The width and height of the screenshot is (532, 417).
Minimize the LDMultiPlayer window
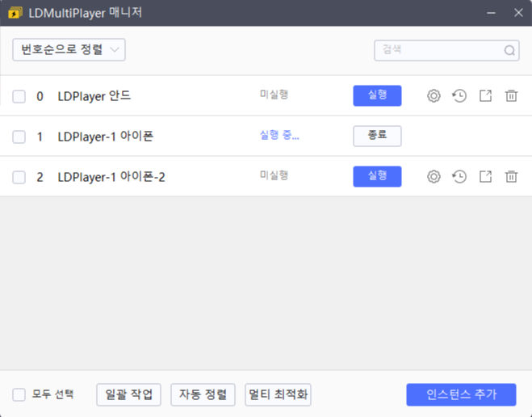[492, 13]
